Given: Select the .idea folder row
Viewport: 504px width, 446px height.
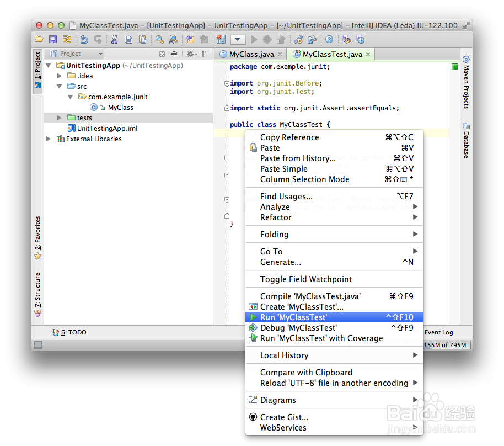Looking at the screenshot, I should tap(128, 76).
